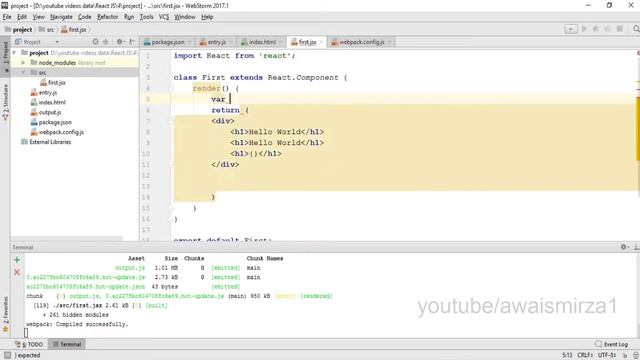Add a new terminal session
The width and height of the screenshot is (640, 360).
coord(17,260)
